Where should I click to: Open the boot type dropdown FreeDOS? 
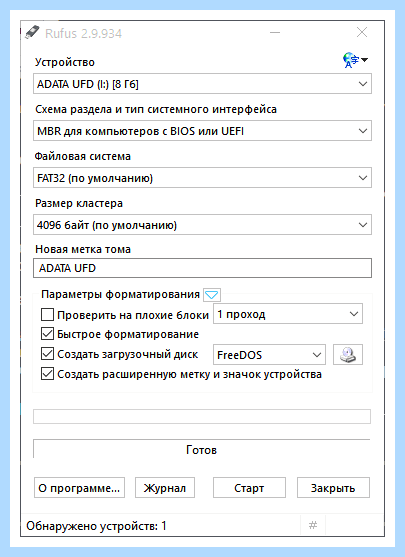[x=269, y=354]
